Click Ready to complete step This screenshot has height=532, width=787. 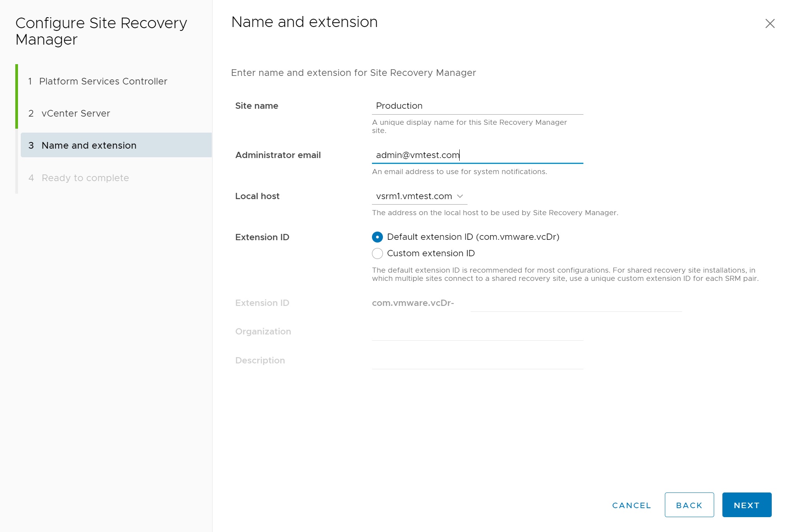point(85,178)
